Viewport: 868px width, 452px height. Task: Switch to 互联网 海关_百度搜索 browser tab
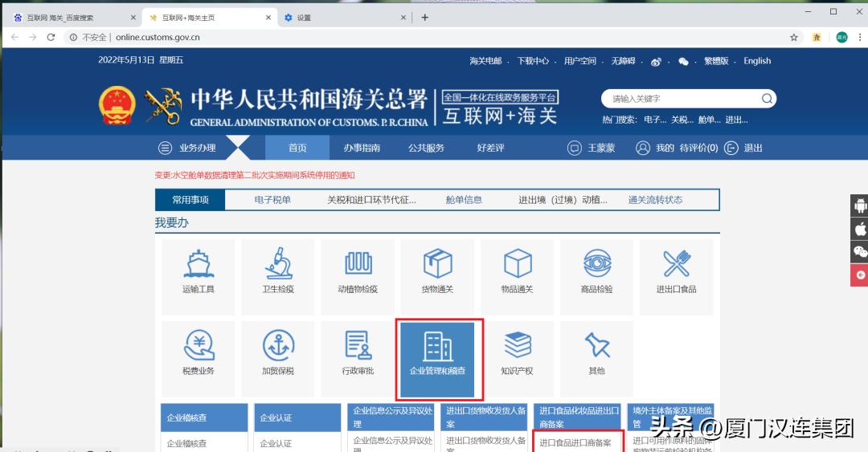(x=75, y=18)
